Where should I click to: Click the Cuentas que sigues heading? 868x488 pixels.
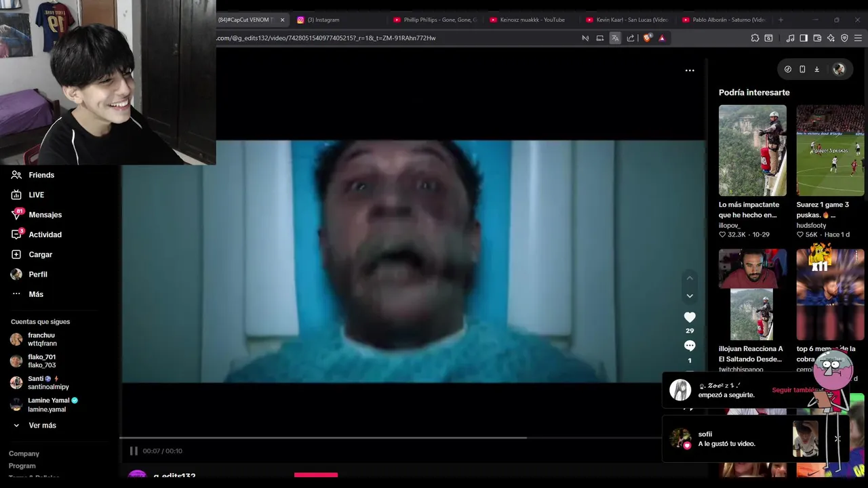pos(40,322)
